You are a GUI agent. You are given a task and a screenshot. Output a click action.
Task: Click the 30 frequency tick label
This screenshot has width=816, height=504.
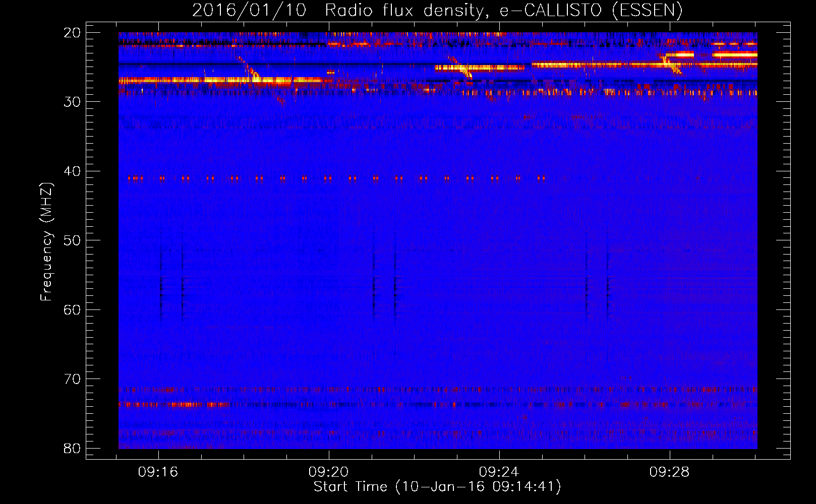click(72, 102)
